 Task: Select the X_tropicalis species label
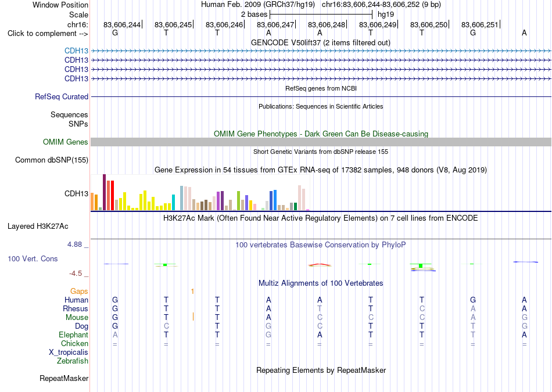(69, 353)
